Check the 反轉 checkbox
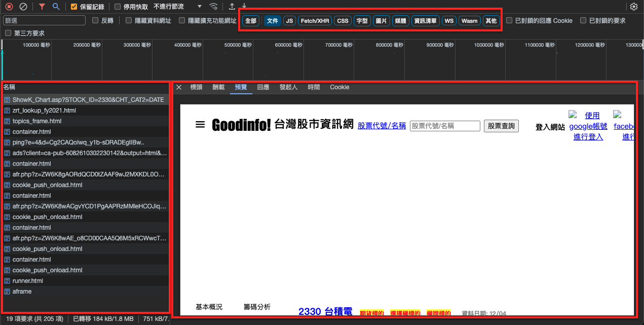644x325 pixels. click(x=95, y=21)
